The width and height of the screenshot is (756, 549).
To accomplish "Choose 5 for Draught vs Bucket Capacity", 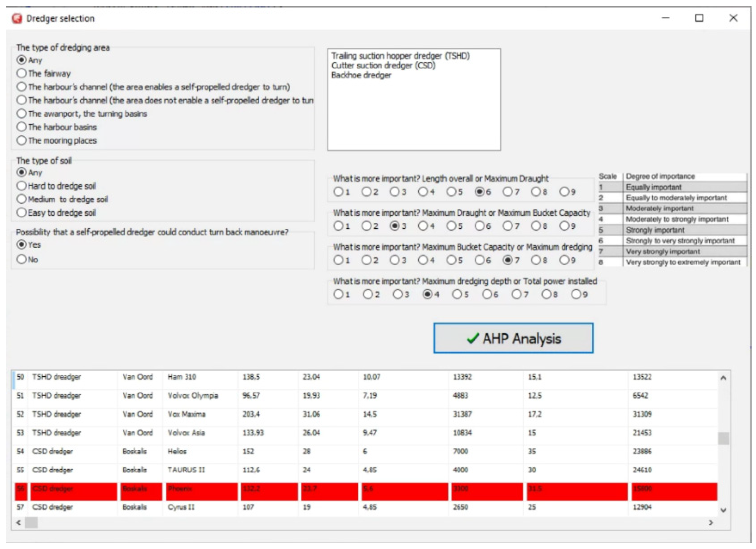I will pyautogui.click(x=451, y=226).
